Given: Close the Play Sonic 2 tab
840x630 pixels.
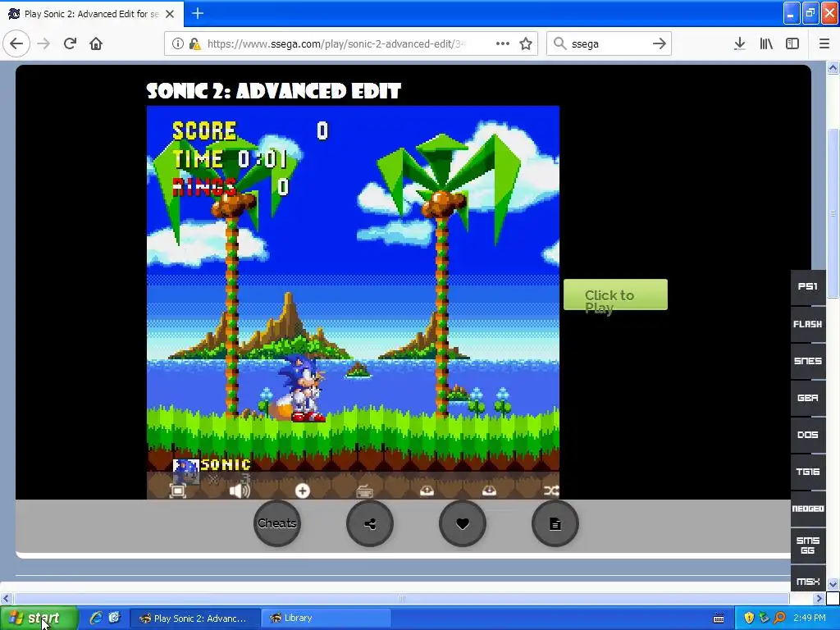Looking at the screenshot, I should [x=170, y=14].
